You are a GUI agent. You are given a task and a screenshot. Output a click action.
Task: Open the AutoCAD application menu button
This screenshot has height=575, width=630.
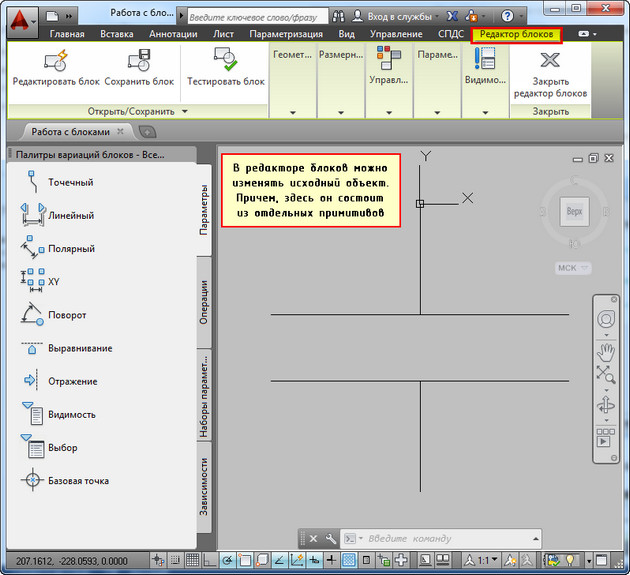pyautogui.click(x=22, y=21)
